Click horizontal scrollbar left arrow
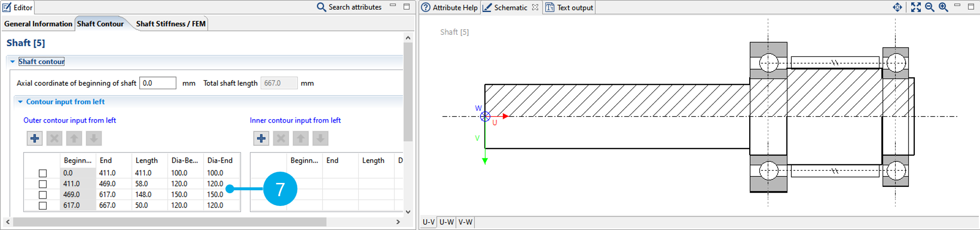Viewport: 980px width, 230px height. click(x=7, y=222)
